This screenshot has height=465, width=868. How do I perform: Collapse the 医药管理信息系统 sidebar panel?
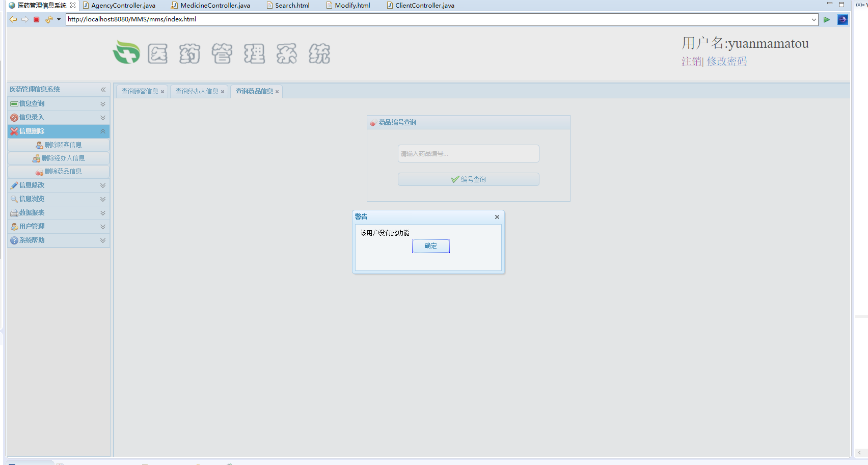point(103,90)
